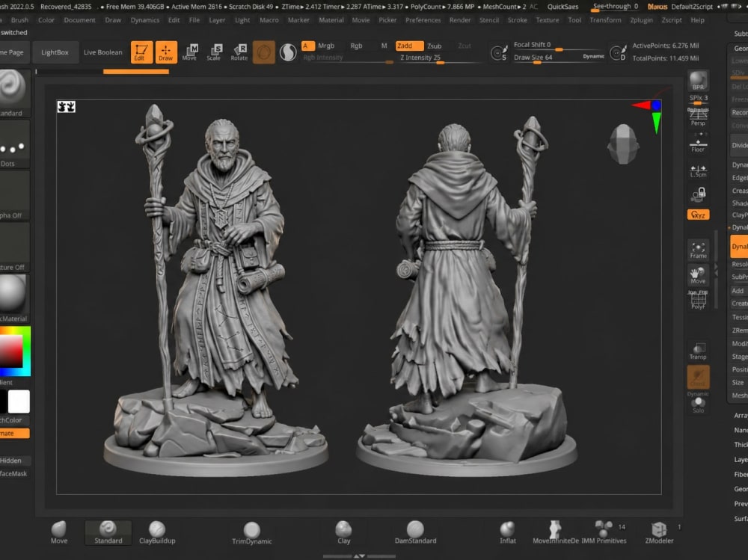This screenshot has width=748, height=560.
Task: Toggle the Persp perspective icon
Action: coord(698,117)
